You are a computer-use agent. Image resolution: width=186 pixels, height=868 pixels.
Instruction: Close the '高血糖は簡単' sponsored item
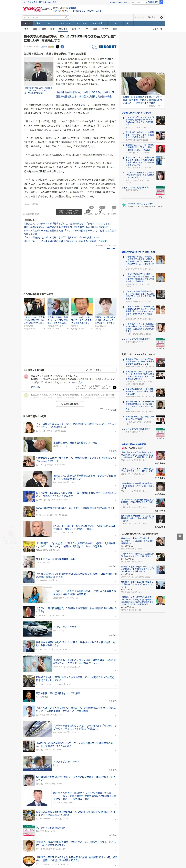(115, 450)
